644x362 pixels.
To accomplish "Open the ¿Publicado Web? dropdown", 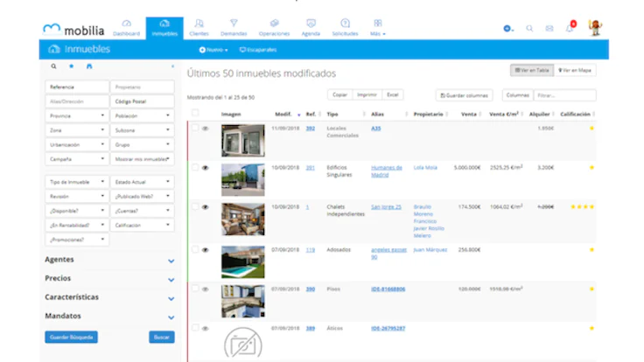I will pos(142,196).
